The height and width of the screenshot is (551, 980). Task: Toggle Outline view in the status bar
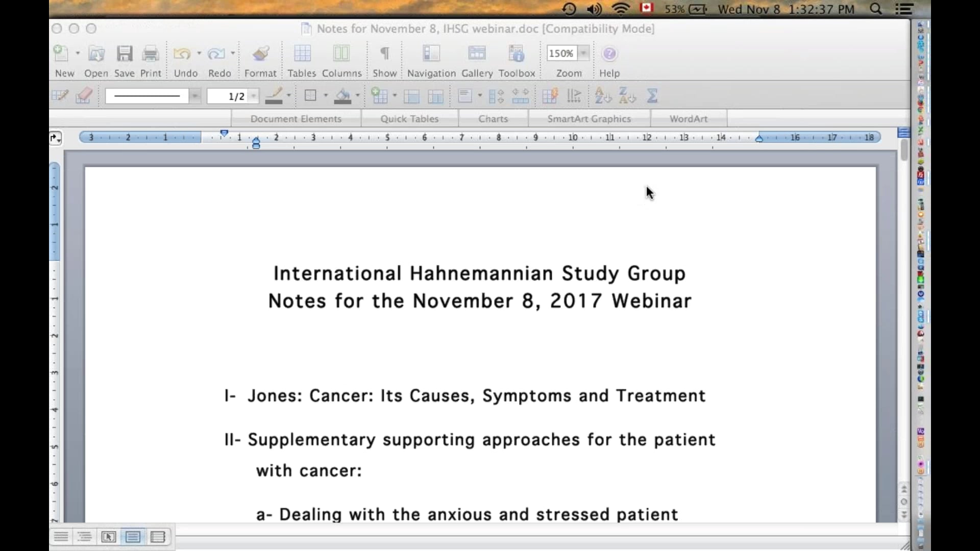[x=85, y=537]
